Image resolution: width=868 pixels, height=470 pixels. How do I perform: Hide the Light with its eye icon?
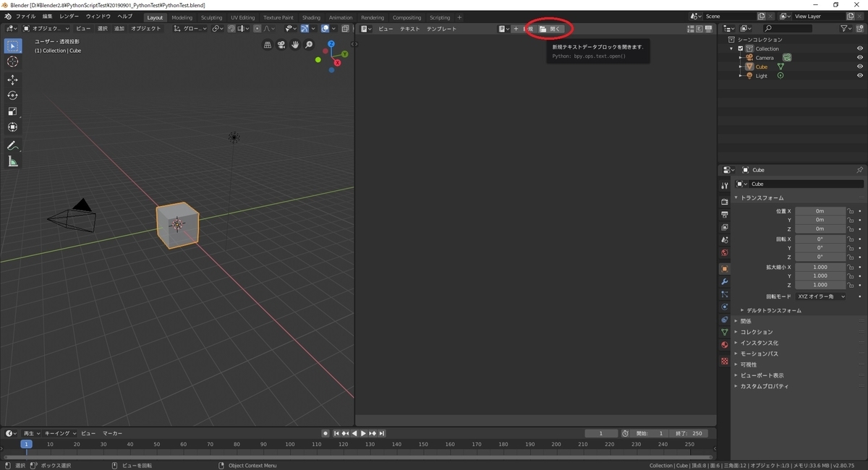coord(860,76)
